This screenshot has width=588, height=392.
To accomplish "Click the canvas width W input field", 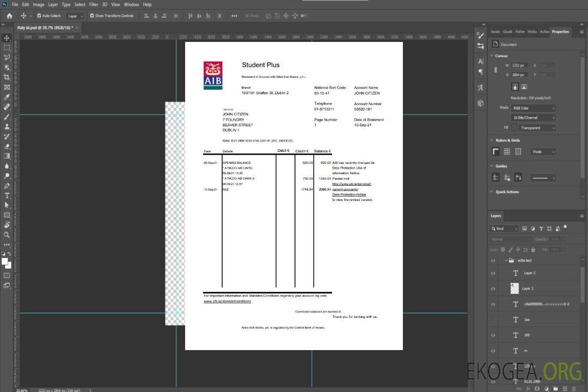I will 520,65.
